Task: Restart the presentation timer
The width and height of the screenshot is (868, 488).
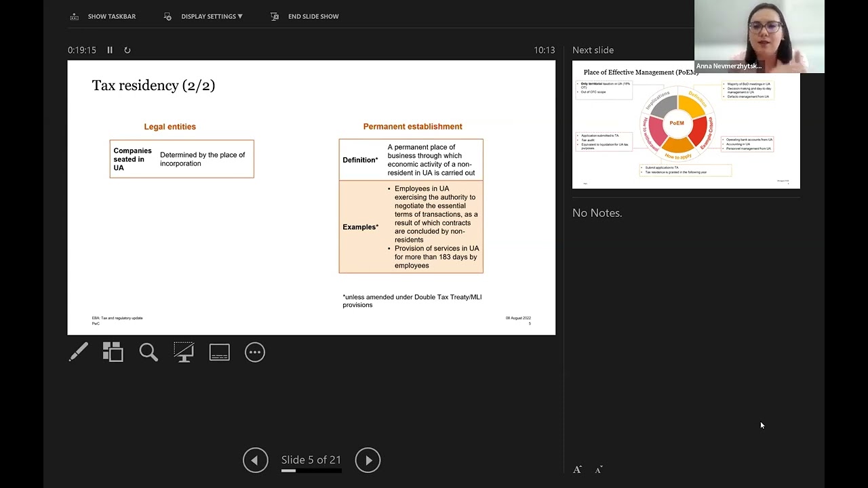Action: (x=127, y=50)
